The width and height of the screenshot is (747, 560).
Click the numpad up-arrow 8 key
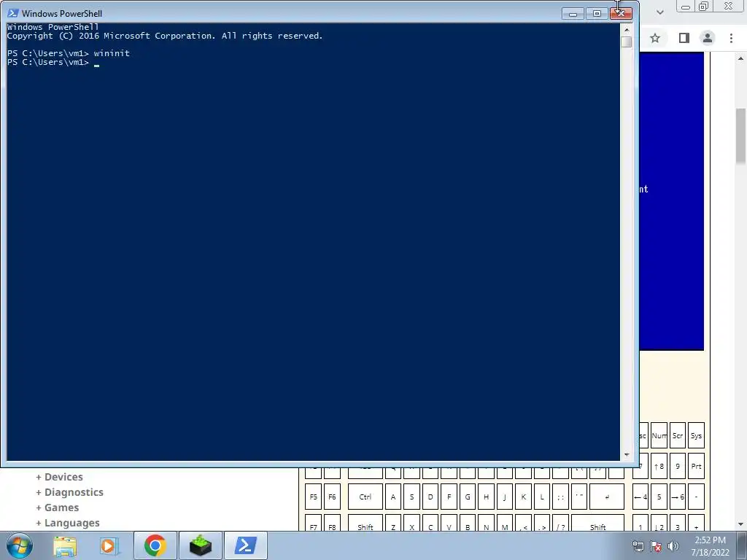click(x=659, y=466)
